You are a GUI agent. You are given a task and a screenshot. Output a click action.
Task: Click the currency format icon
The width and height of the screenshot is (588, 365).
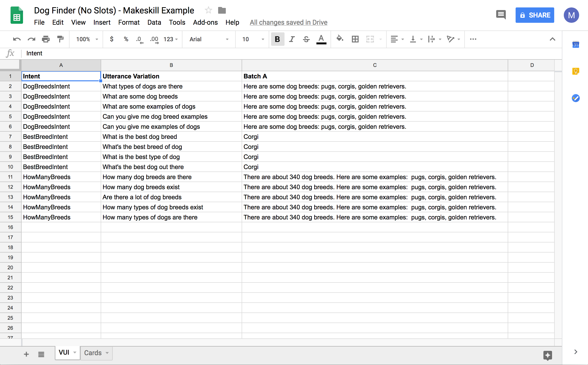tap(111, 39)
